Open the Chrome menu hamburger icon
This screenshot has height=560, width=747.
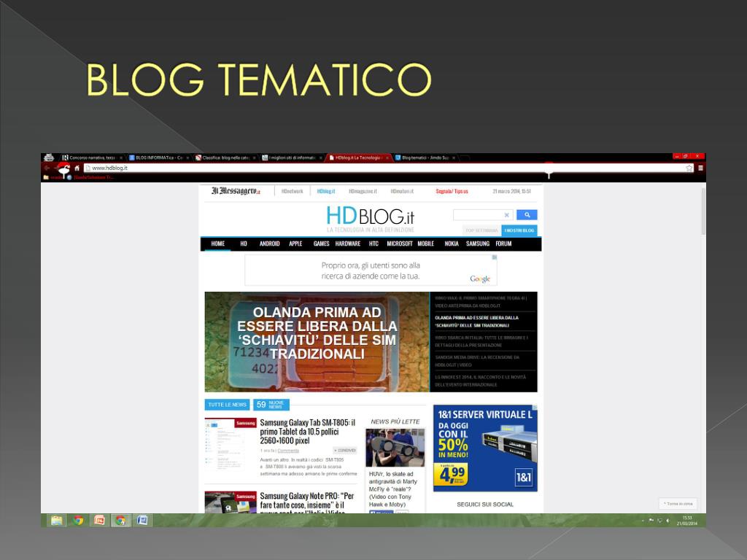(x=700, y=168)
